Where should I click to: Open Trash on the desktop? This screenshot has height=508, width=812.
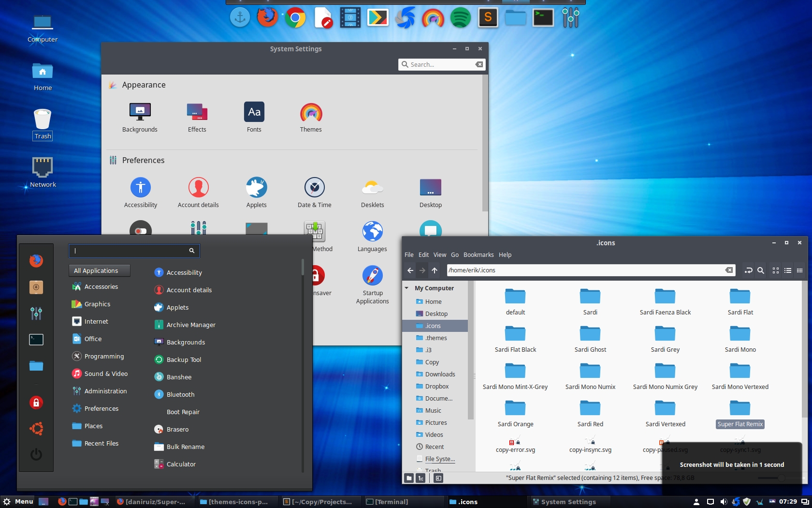(43, 124)
